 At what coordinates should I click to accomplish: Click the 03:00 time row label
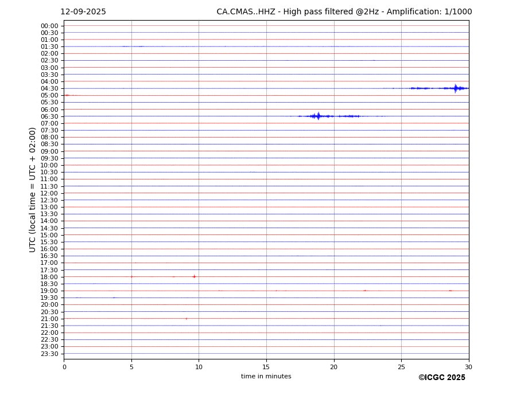coord(49,68)
